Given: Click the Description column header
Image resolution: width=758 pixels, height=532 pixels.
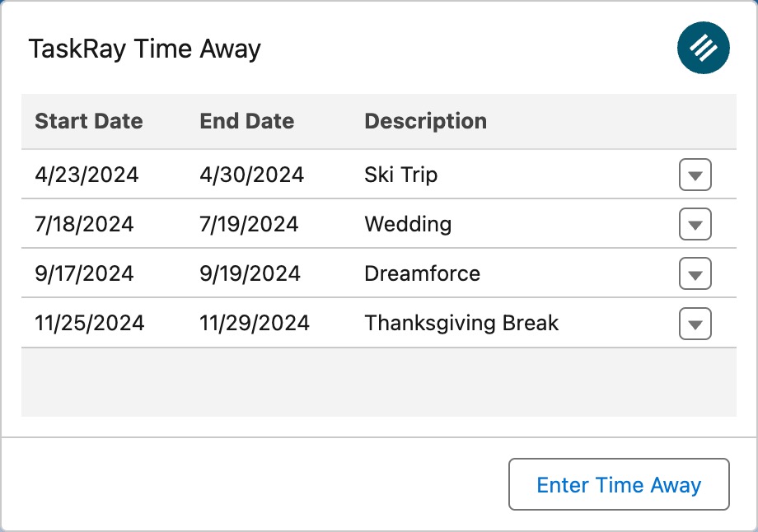Looking at the screenshot, I should pyautogui.click(x=424, y=121).
